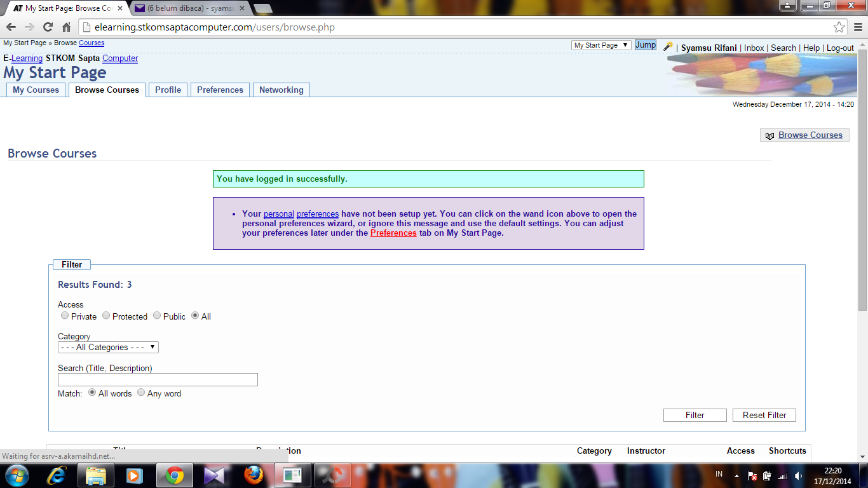Click the Category column header
Screen dimensions: 868x488
coord(594,451)
